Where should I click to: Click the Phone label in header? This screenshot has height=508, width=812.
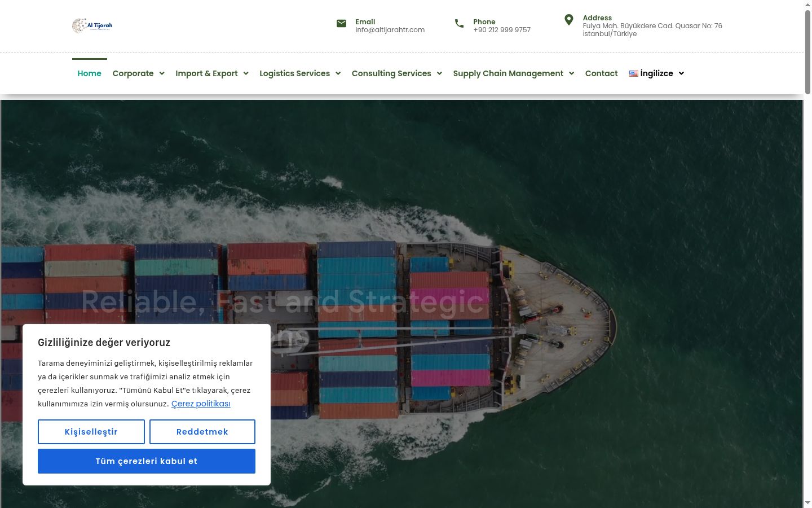[x=484, y=22]
